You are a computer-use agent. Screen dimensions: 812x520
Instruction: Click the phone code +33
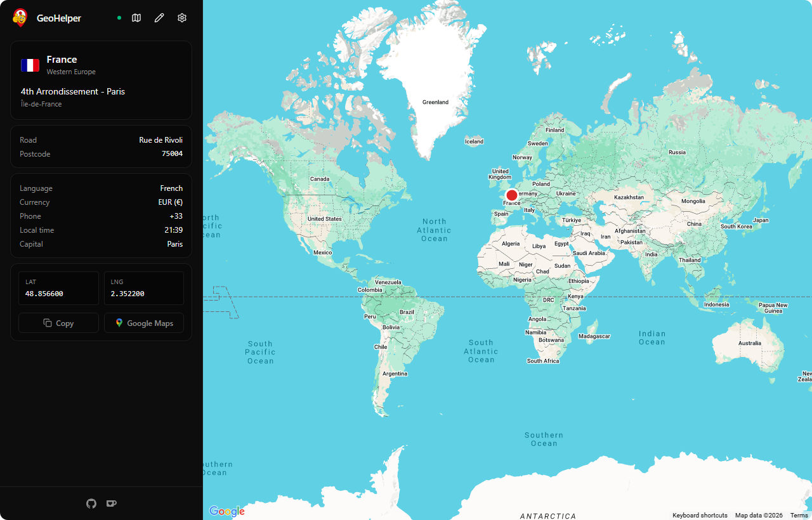176,216
